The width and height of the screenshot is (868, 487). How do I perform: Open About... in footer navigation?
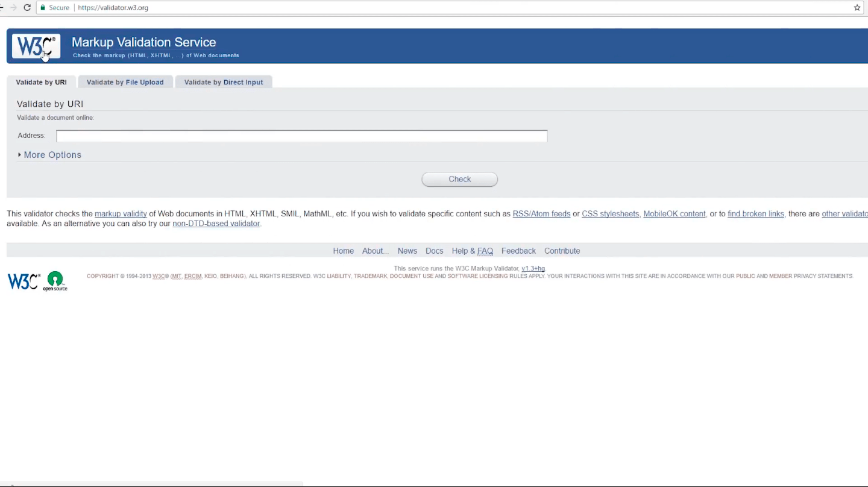375,251
